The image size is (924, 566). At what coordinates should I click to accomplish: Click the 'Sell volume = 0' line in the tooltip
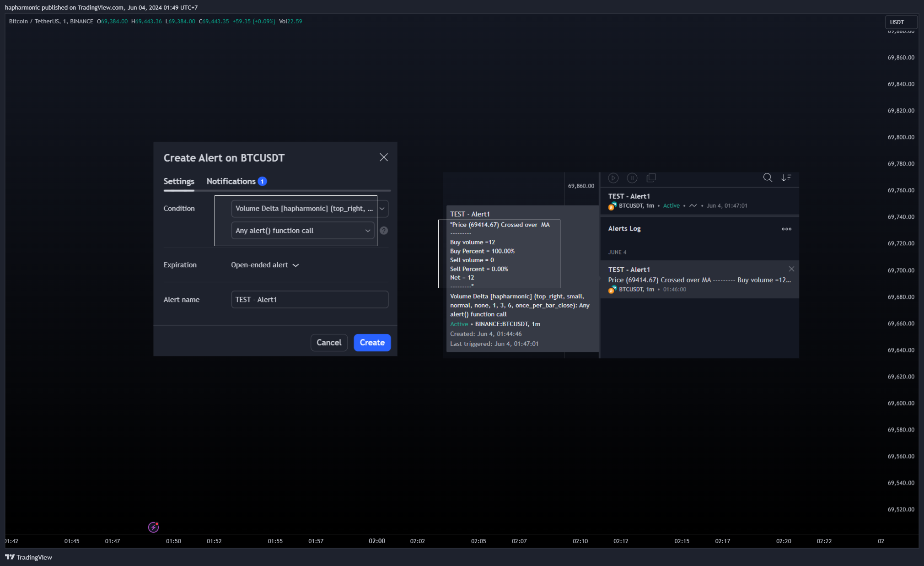coord(472,260)
